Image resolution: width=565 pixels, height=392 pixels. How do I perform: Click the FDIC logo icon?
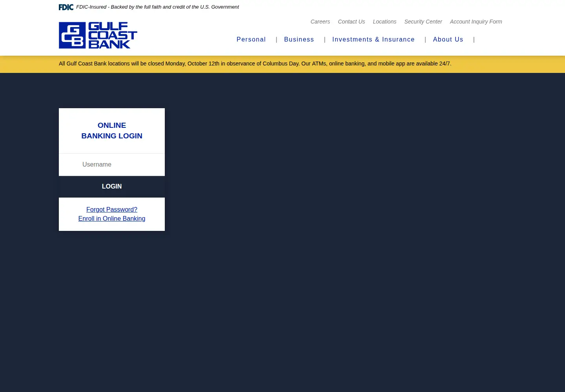pos(66,7)
